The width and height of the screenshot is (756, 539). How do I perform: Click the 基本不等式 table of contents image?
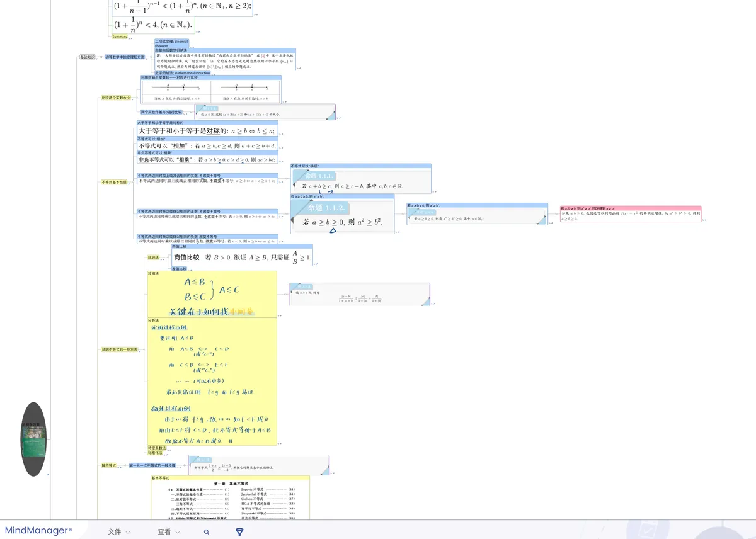[x=230, y=501]
